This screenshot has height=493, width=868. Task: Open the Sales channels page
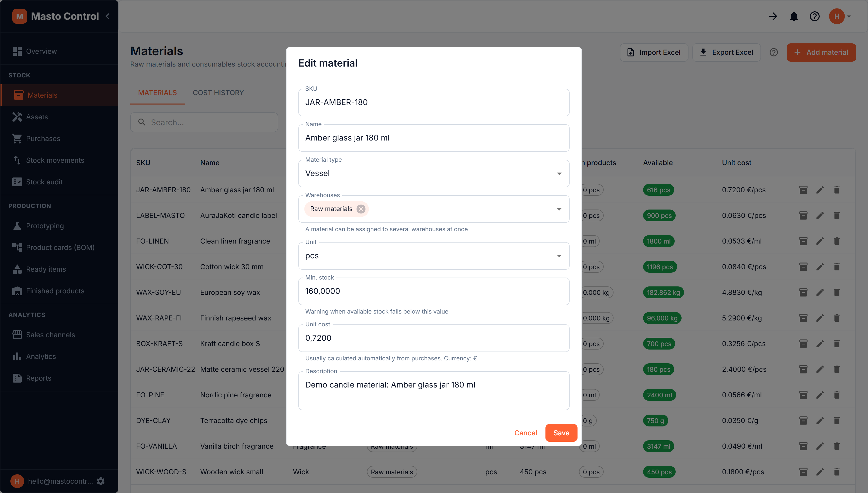tap(60, 335)
